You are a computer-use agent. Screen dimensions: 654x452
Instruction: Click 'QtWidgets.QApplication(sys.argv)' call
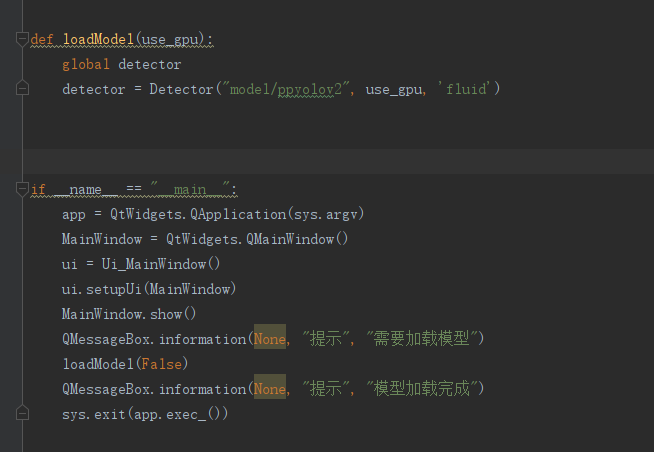pyautogui.click(x=237, y=214)
